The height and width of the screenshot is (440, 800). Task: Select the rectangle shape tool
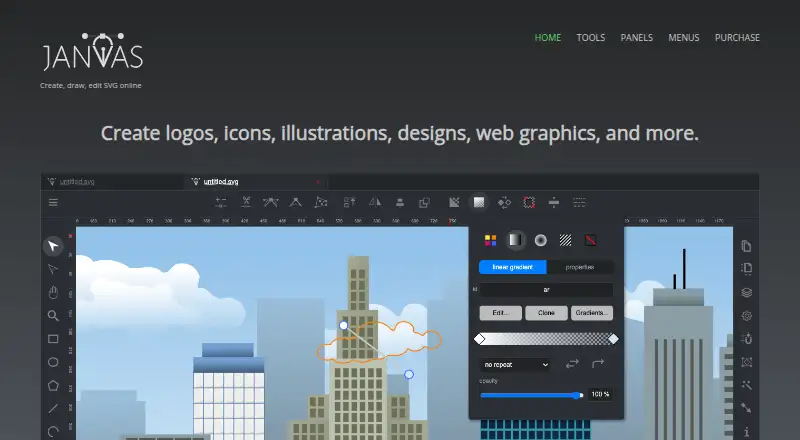tap(53, 339)
